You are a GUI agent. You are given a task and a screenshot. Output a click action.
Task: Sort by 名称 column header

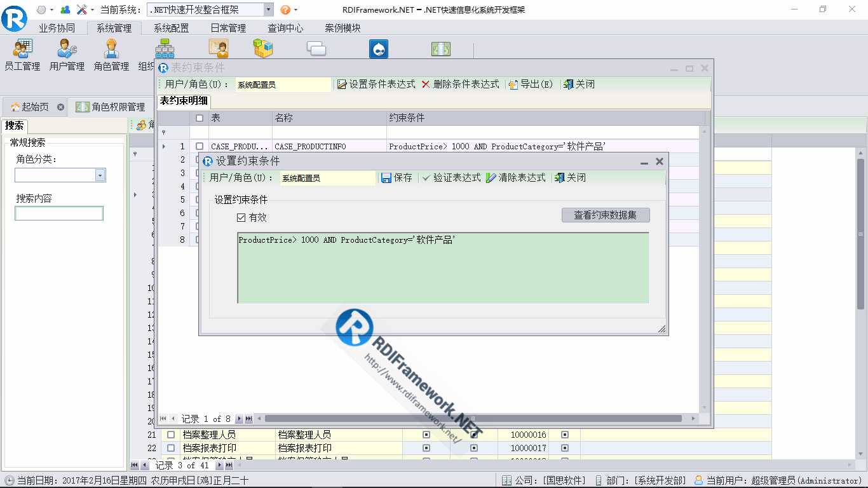(329, 118)
